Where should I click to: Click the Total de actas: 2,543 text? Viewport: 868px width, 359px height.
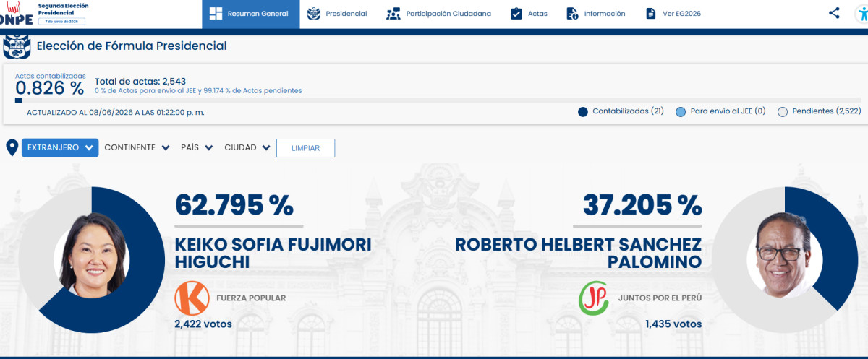(140, 81)
